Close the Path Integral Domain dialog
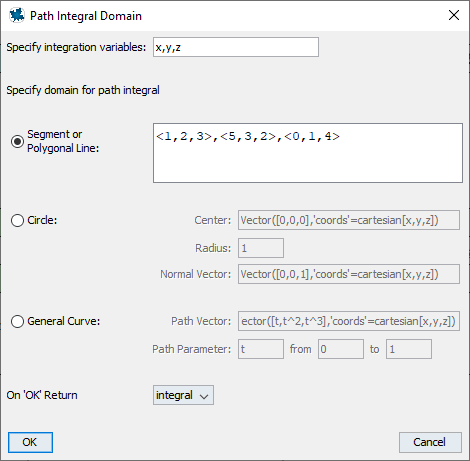 pos(454,15)
